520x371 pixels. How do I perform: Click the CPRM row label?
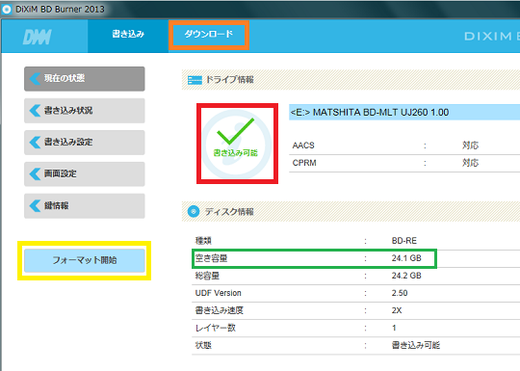(x=304, y=163)
